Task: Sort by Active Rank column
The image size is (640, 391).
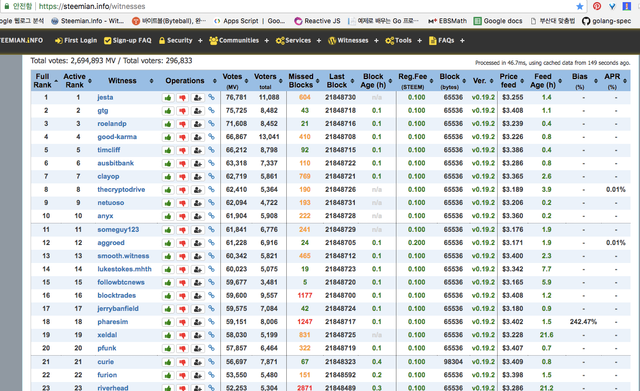Action: pos(77,80)
